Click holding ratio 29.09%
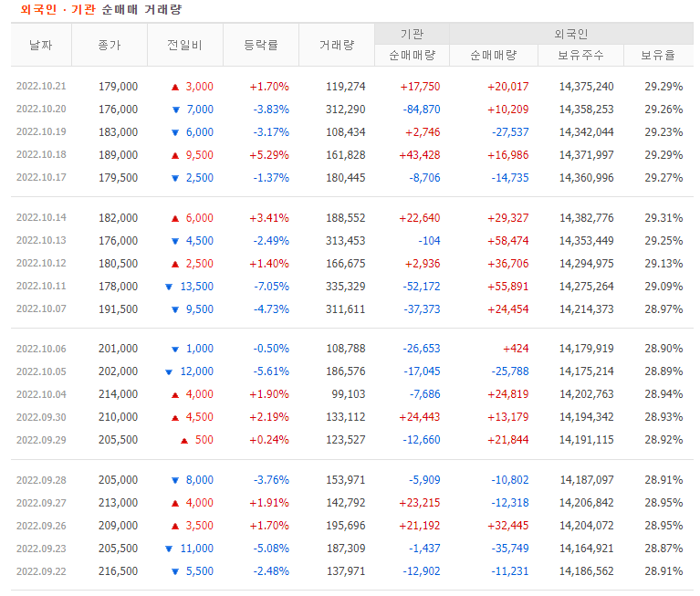The width and height of the screenshot is (700, 596). [663, 287]
